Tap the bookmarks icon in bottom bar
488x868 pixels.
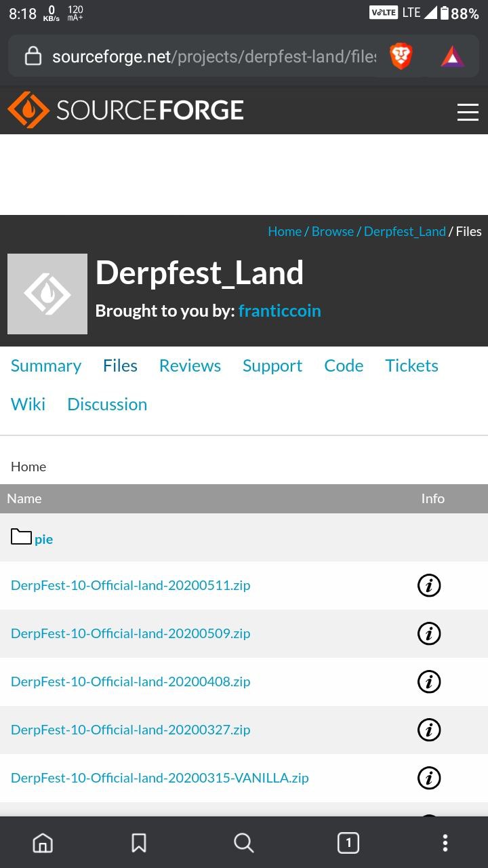[x=139, y=843]
